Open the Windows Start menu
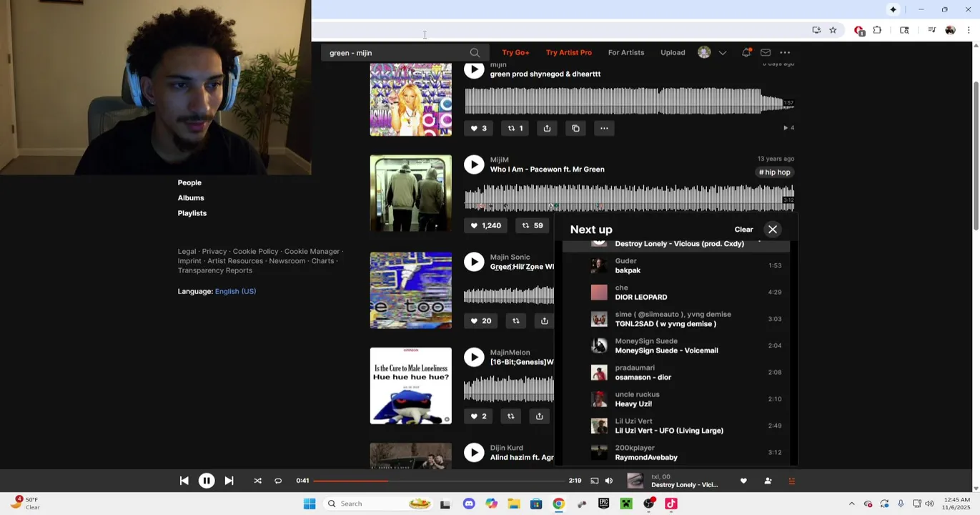This screenshot has width=980, height=515. pyautogui.click(x=310, y=504)
